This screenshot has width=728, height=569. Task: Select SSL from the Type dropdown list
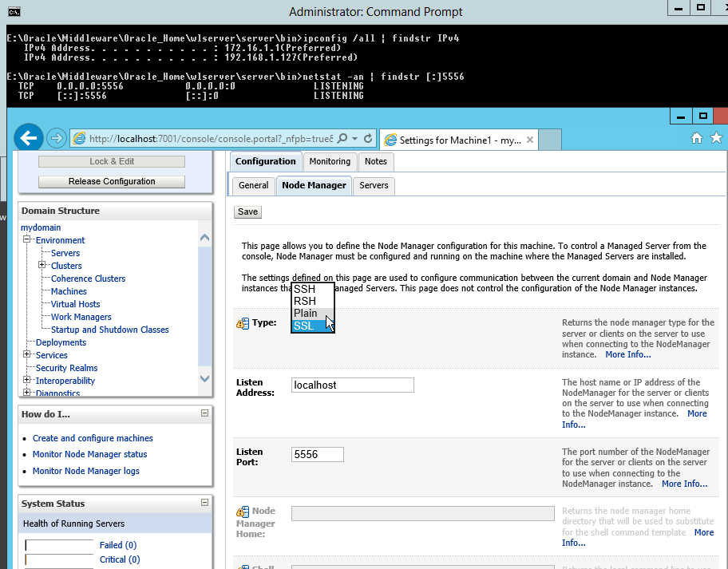pos(304,326)
